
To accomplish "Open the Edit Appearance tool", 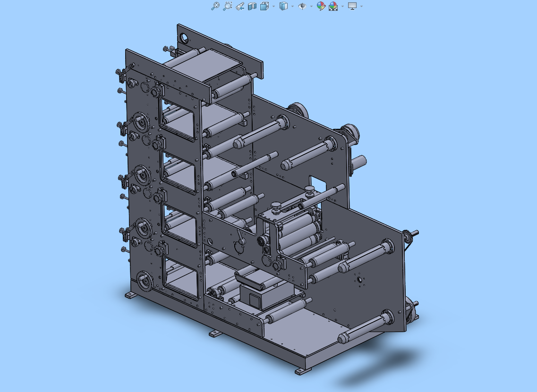I will 321,6.
